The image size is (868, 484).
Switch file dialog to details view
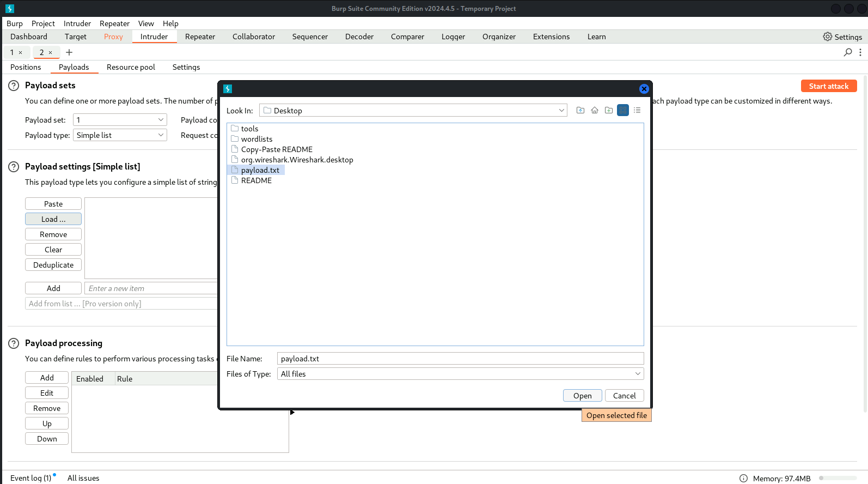tap(637, 110)
